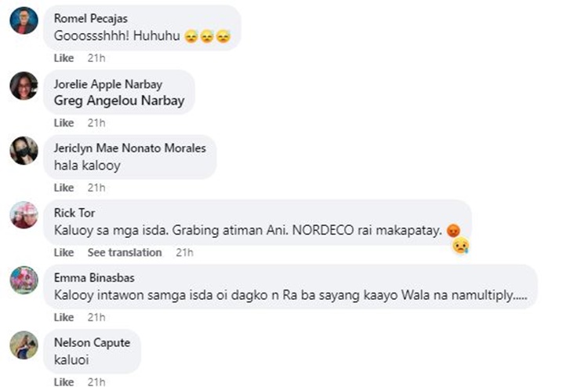Open Nelson Capute name link
The image size is (588, 387).
click(x=92, y=342)
